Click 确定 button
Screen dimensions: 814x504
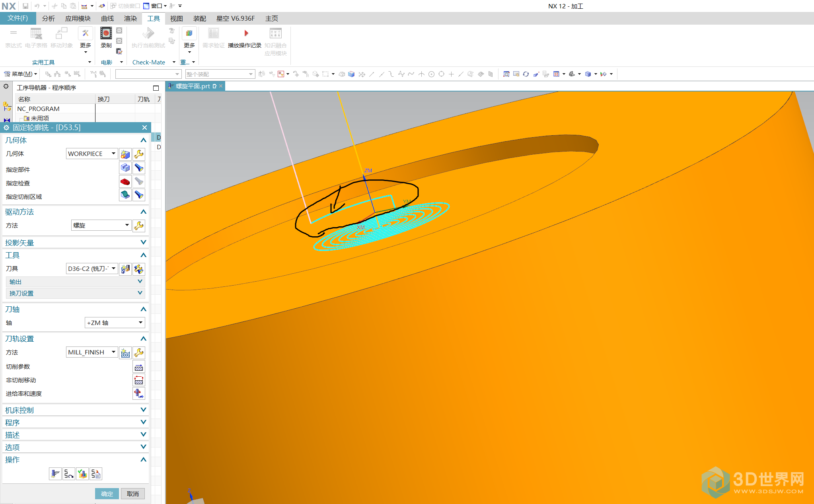[x=107, y=494]
